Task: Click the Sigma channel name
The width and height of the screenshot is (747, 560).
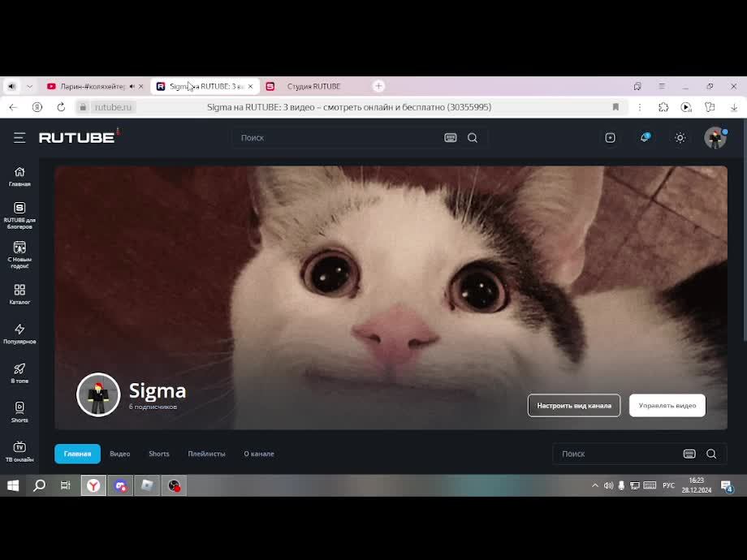Action: [x=158, y=391]
